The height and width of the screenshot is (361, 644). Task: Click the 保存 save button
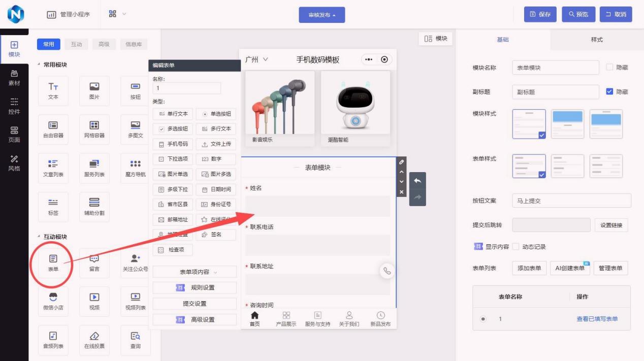[x=540, y=14]
